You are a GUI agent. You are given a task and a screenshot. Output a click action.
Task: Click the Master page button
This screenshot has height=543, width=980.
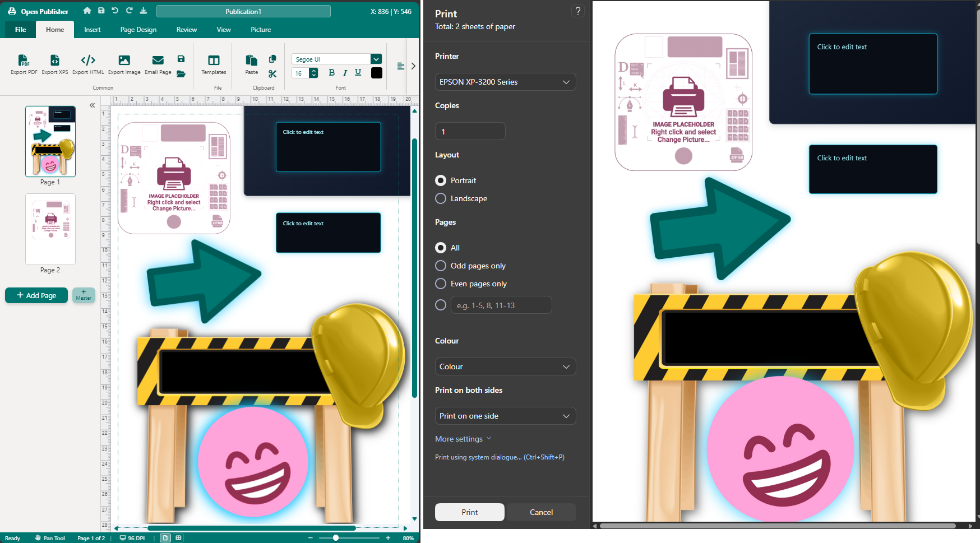pos(84,295)
